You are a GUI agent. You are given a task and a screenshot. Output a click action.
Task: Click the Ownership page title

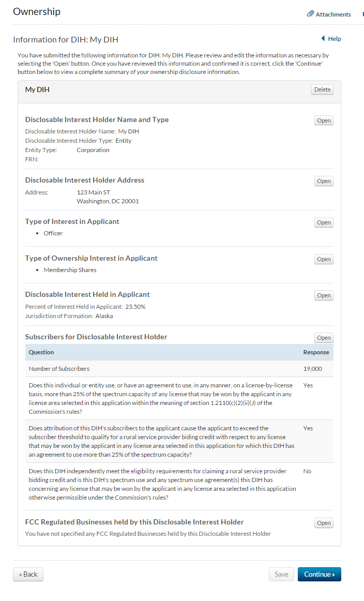37,11
